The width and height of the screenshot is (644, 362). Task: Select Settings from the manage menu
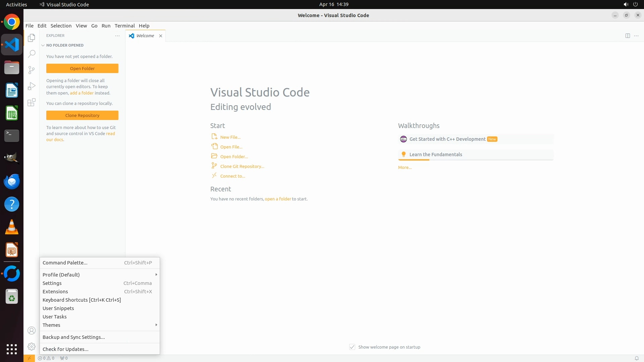coord(52,283)
